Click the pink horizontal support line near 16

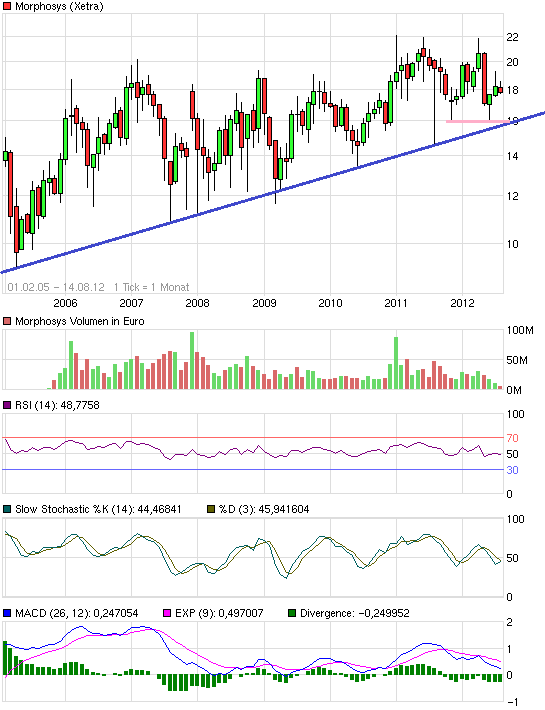pos(477,121)
